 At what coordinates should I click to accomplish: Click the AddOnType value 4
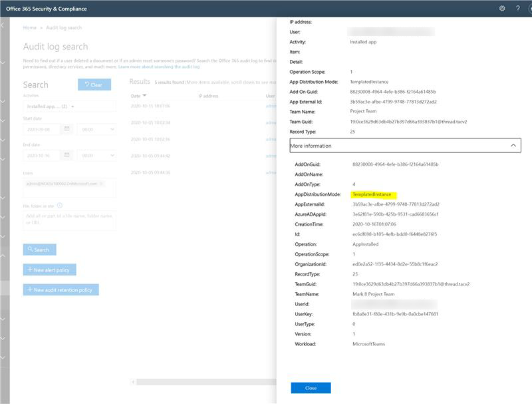coord(354,184)
